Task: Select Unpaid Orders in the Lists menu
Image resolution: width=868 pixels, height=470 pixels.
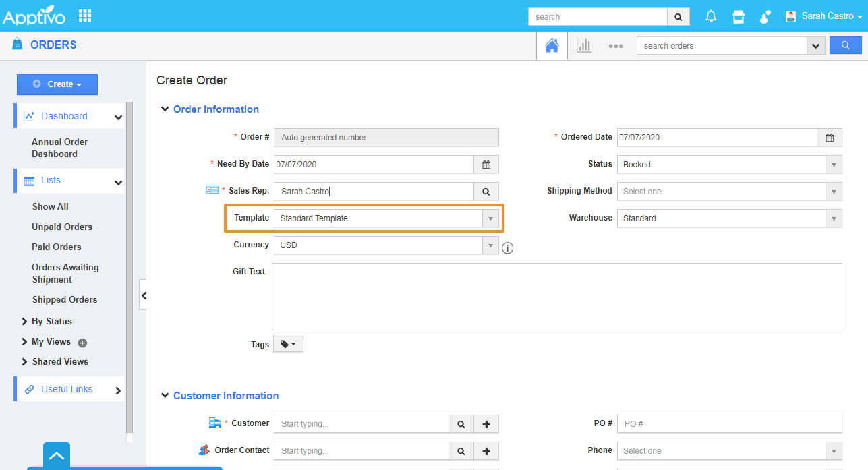Action: pos(62,227)
